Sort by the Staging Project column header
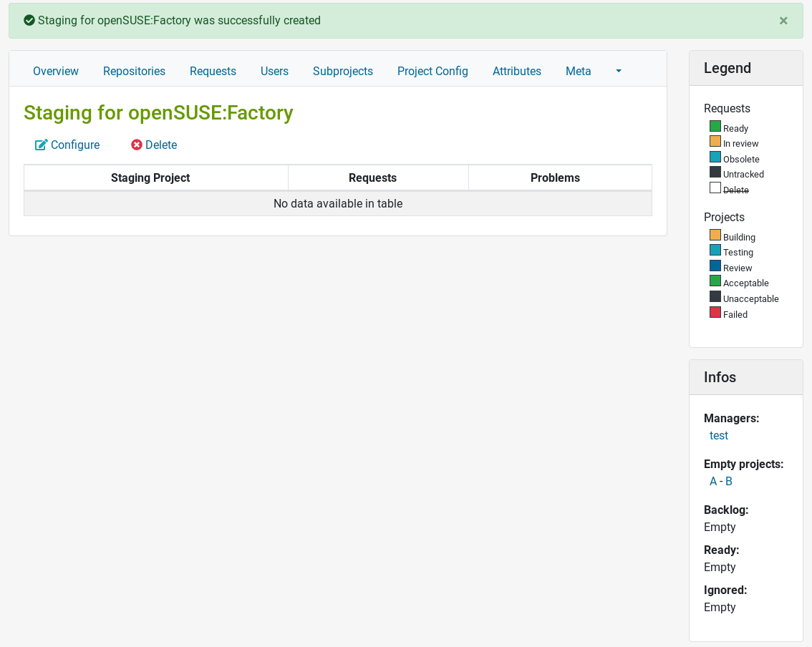 (156, 177)
